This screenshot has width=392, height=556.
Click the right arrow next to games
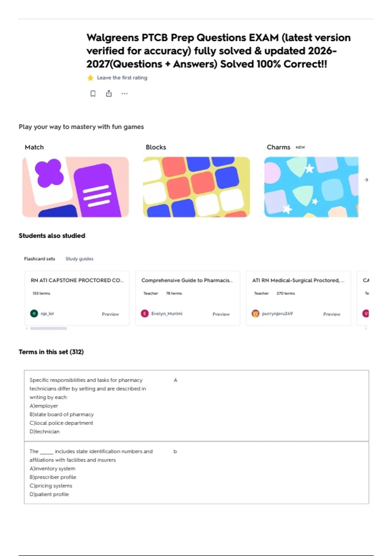pos(366,180)
